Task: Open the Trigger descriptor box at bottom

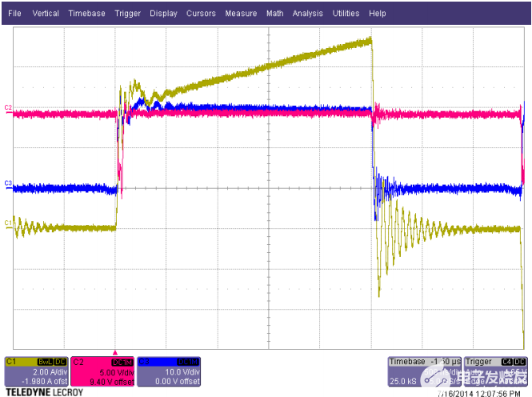Action: 491,371
